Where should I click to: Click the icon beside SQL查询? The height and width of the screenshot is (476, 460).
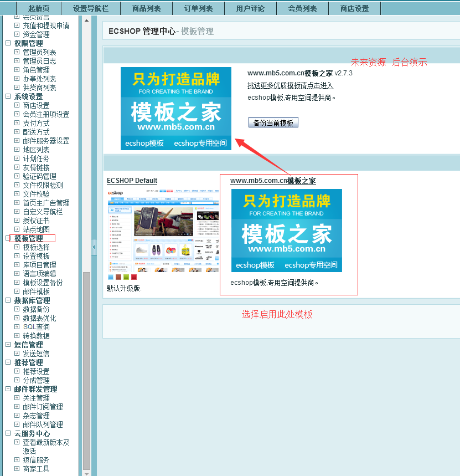[x=17, y=326]
